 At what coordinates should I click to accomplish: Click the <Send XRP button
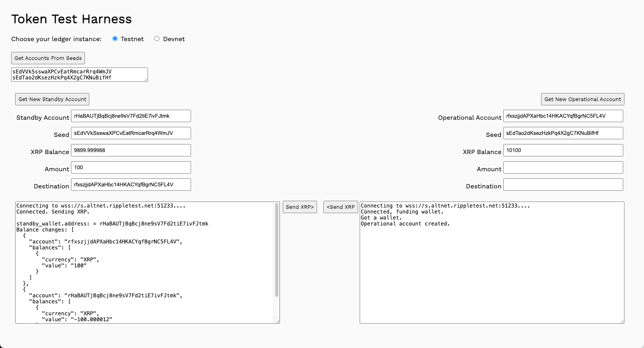(x=341, y=207)
